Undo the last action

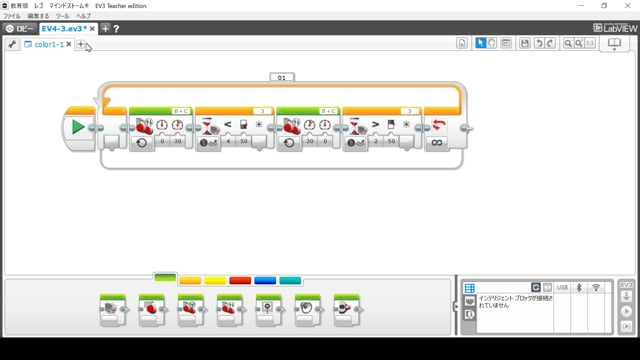tap(539, 43)
